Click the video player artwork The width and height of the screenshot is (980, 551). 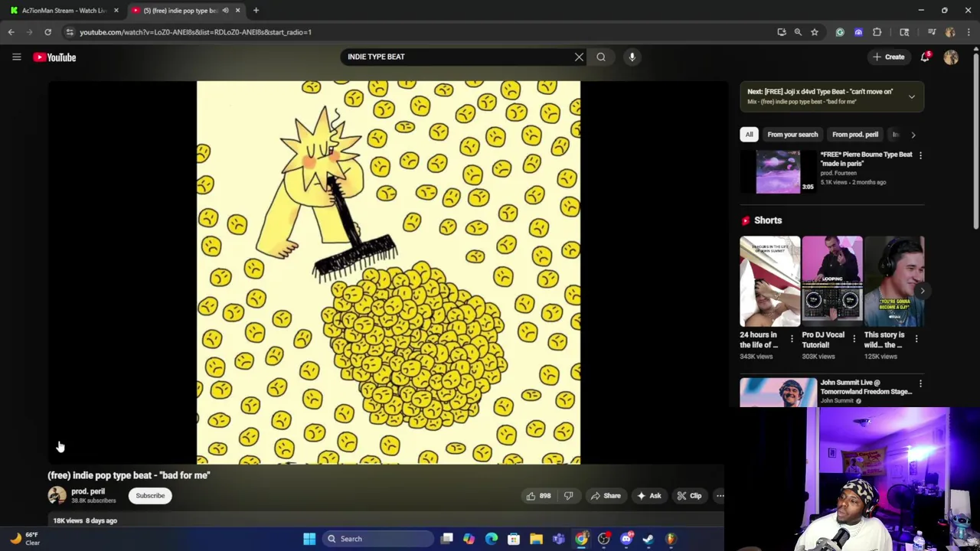coord(388,272)
